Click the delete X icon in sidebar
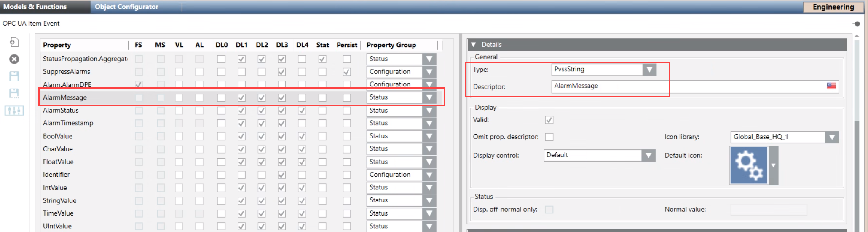Screen dimensions: 868x232 (x=14, y=59)
